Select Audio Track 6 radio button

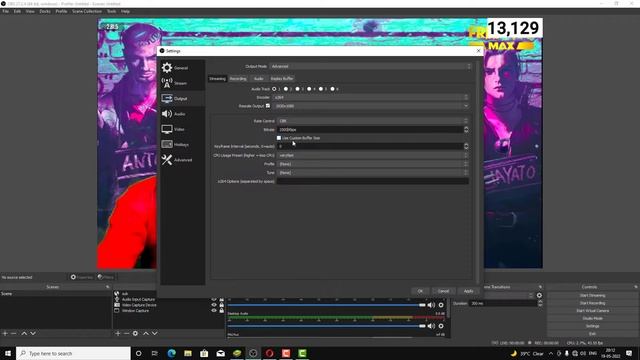click(x=333, y=89)
